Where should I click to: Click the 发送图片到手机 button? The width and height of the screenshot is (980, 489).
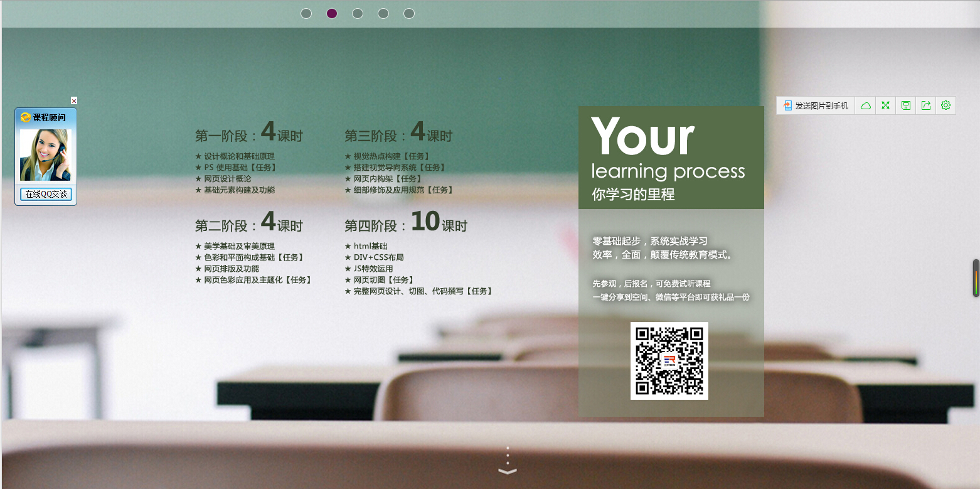[816, 105]
